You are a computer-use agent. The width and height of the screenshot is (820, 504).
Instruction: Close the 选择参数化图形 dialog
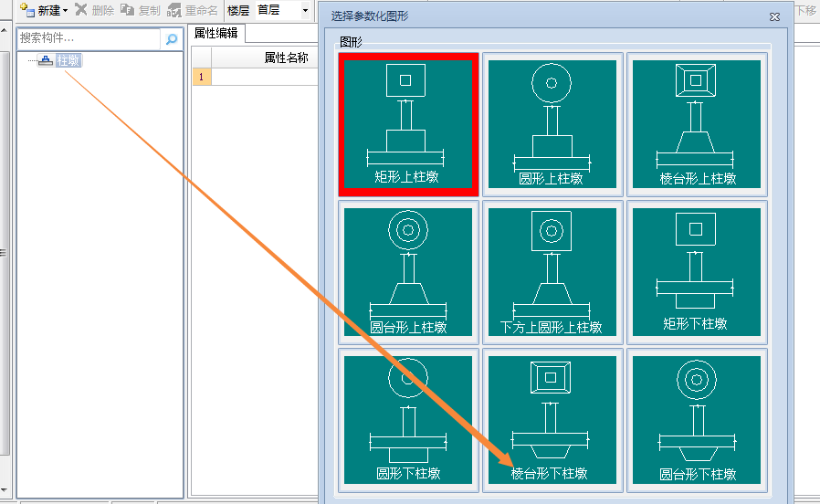pos(774,16)
